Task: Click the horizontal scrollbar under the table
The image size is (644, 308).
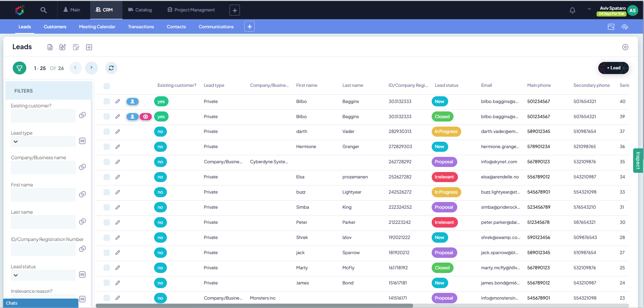Action: click(x=254, y=306)
